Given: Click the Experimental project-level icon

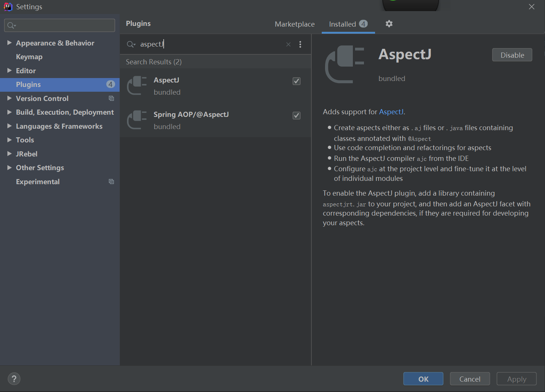Looking at the screenshot, I should (x=111, y=182).
